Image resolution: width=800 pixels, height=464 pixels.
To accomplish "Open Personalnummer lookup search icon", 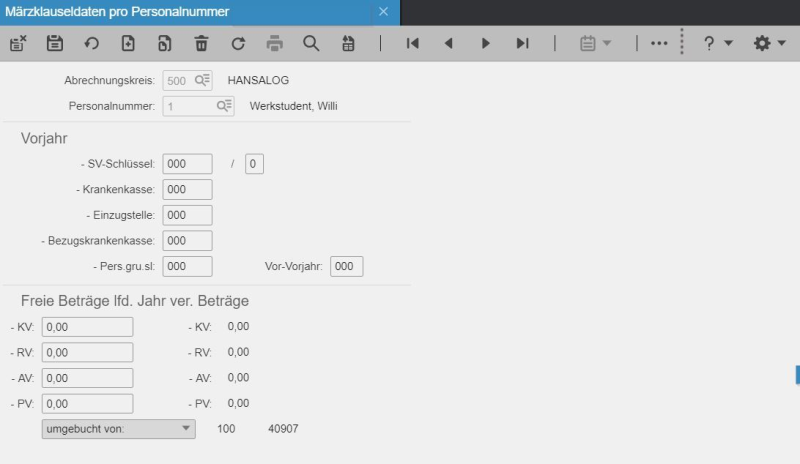I will 224,106.
